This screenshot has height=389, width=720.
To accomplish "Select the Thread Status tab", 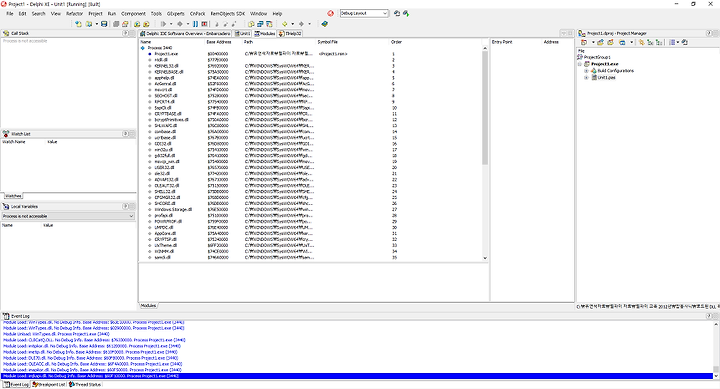I will (85, 384).
